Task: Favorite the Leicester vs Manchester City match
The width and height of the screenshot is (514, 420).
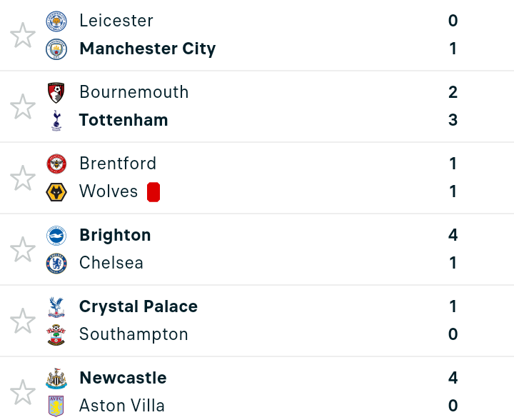Action: click(x=23, y=35)
